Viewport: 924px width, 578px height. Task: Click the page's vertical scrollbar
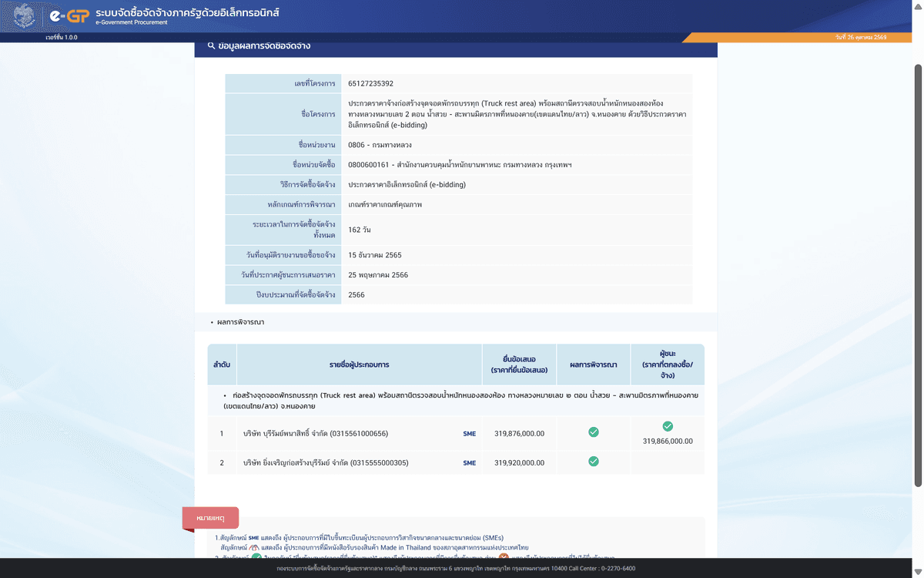(918, 275)
